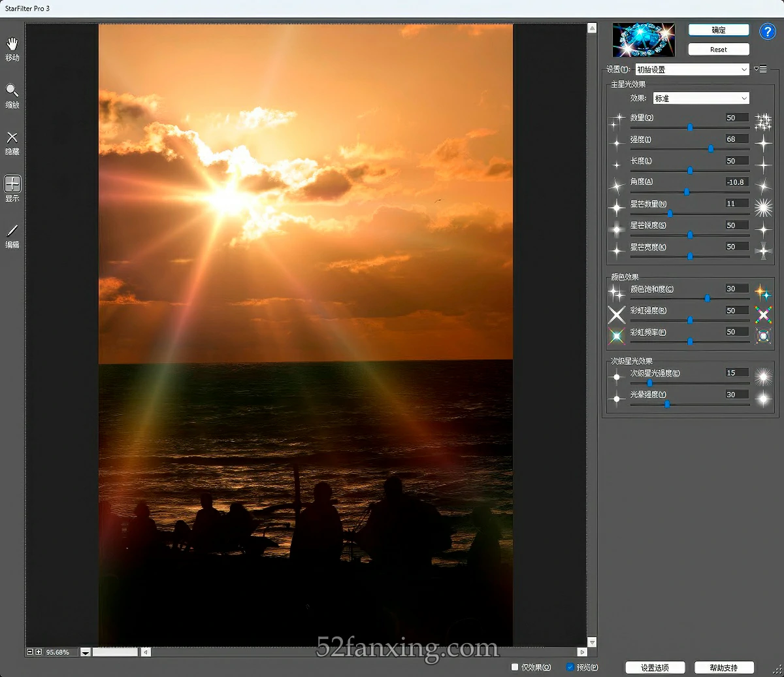784x677 pixels.
Task: Click the 次级星光强度 slider handle
Action: coord(649,383)
